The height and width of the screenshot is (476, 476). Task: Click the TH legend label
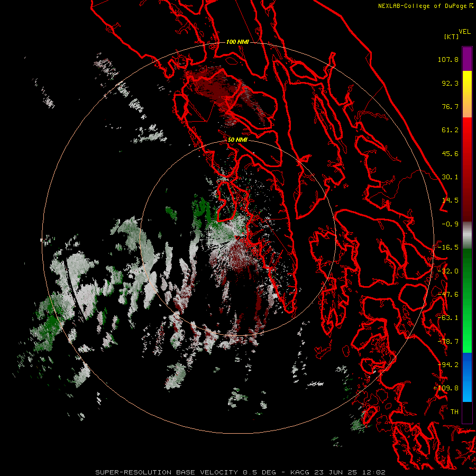pos(454,412)
